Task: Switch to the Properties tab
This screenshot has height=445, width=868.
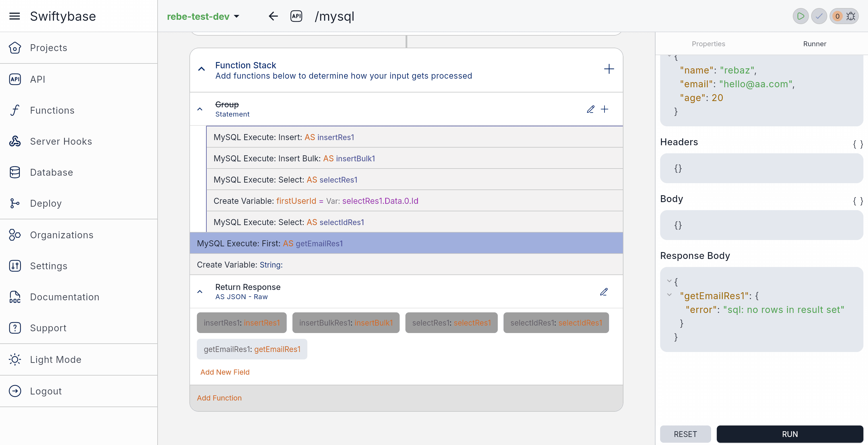Action: [x=708, y=44]
